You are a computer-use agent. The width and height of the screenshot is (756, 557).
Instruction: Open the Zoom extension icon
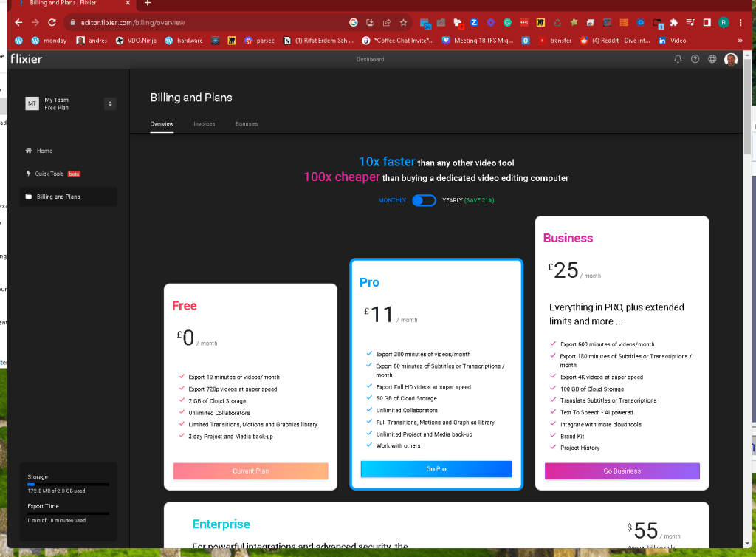point(475,22)
